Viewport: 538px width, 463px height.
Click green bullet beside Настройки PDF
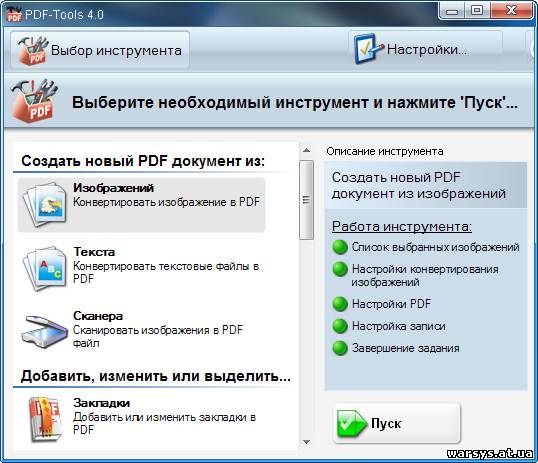coord(340,304)
